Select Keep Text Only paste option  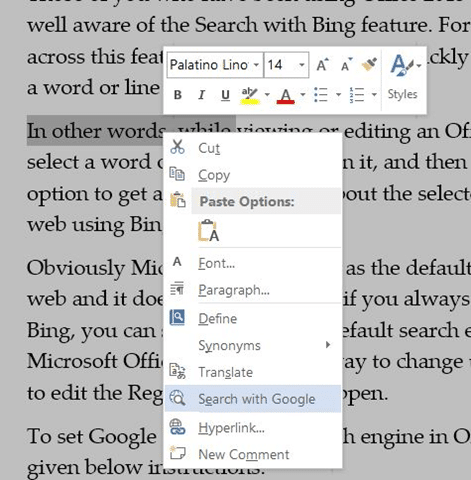pyautogui.click(x=209, y=230)
